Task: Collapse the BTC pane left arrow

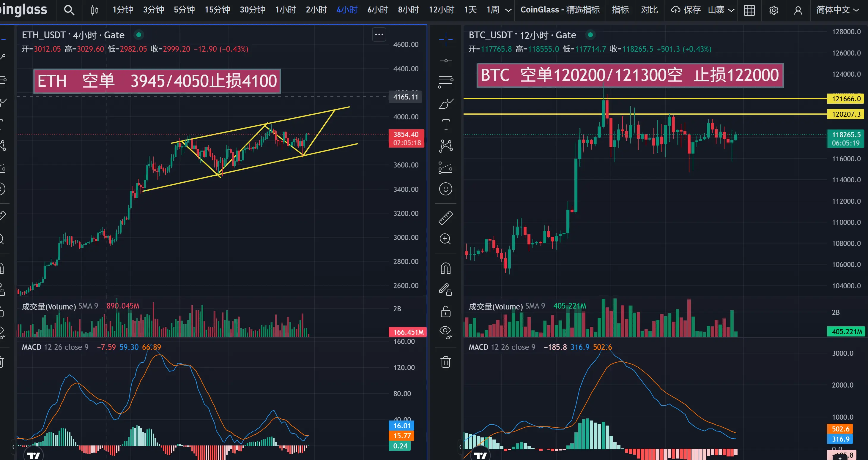Action: coord(460,447)
